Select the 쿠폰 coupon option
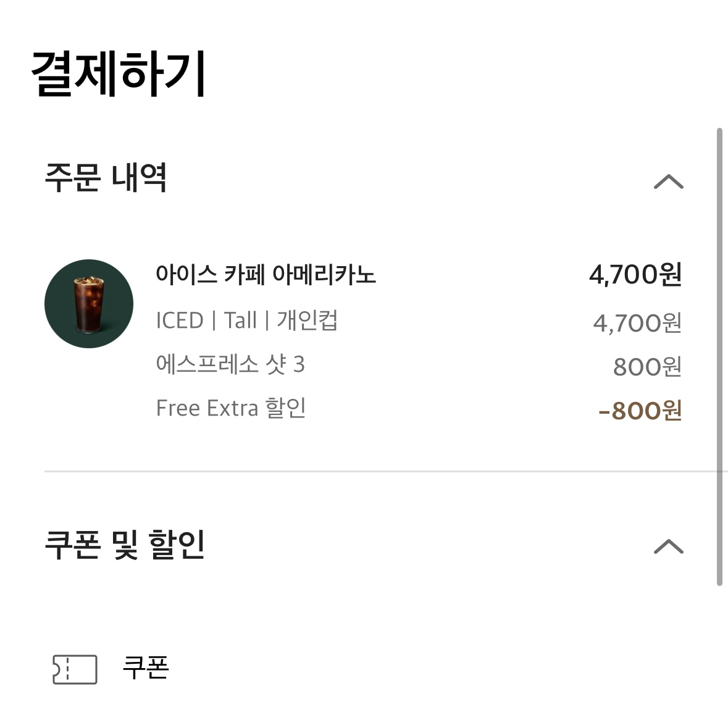728x728 pixels. click(146, 667)
